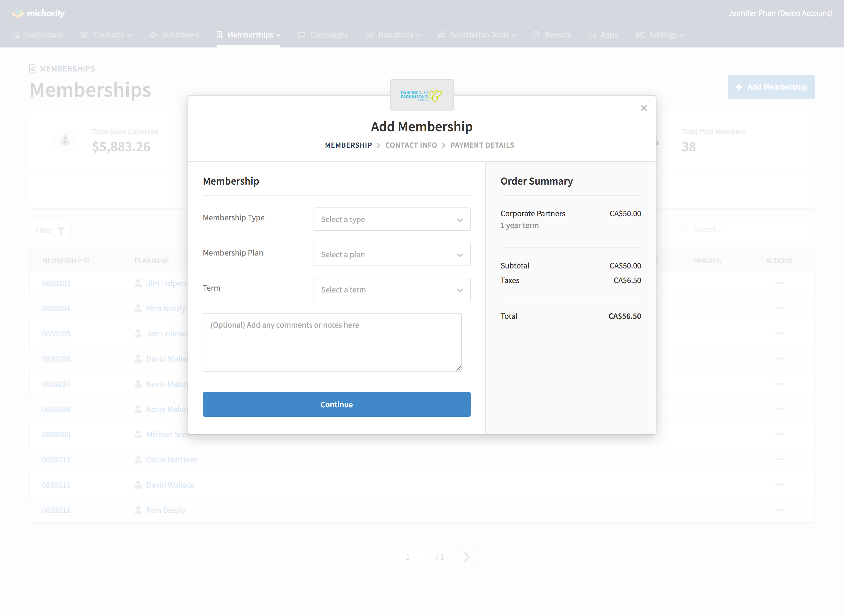Screen dimensions: 844x616
Task: Open membership ID 0839210 link
Action: pos(56,460)
